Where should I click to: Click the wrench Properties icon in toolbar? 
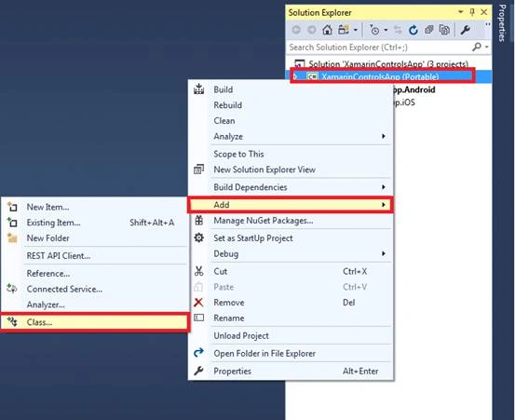[x=465, y=30]
